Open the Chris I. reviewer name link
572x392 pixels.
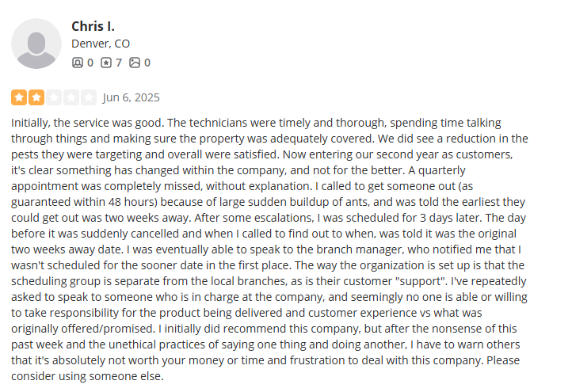[x=93, y=26]
